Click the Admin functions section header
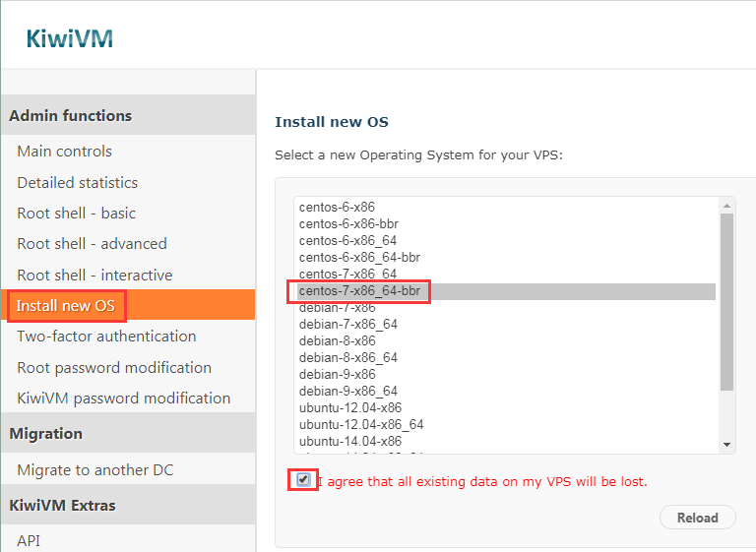756x552 pixels. coord(128,116)
